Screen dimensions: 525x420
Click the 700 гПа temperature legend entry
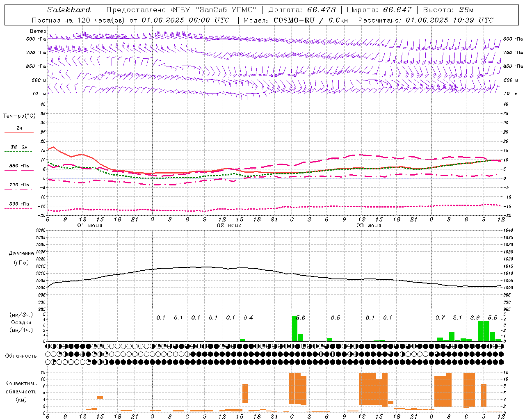click(19, 185)
